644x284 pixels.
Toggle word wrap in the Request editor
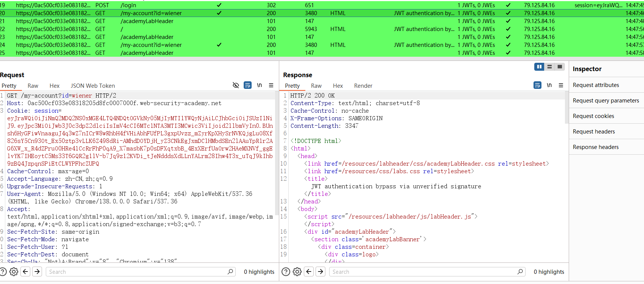click(x=247, y=85)
